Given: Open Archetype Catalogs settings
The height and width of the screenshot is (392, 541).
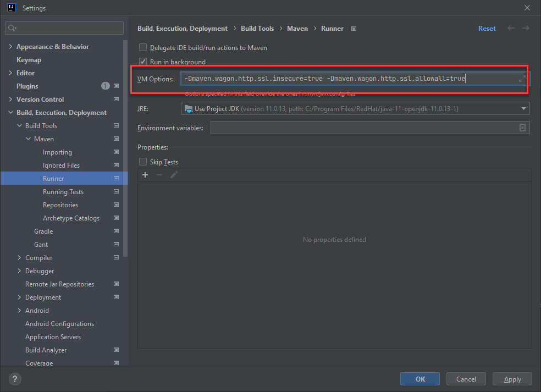Looking at the screenshot, I should (71, 218).
